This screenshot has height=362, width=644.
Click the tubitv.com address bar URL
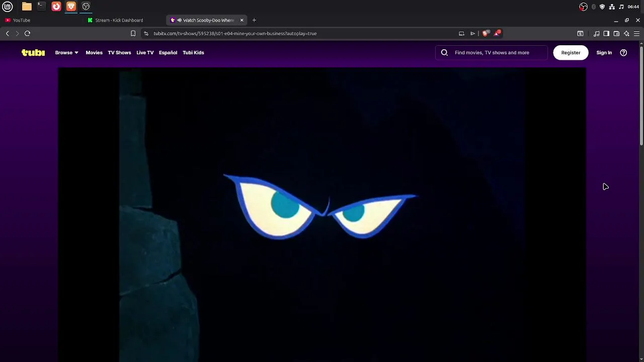(235, 33)
